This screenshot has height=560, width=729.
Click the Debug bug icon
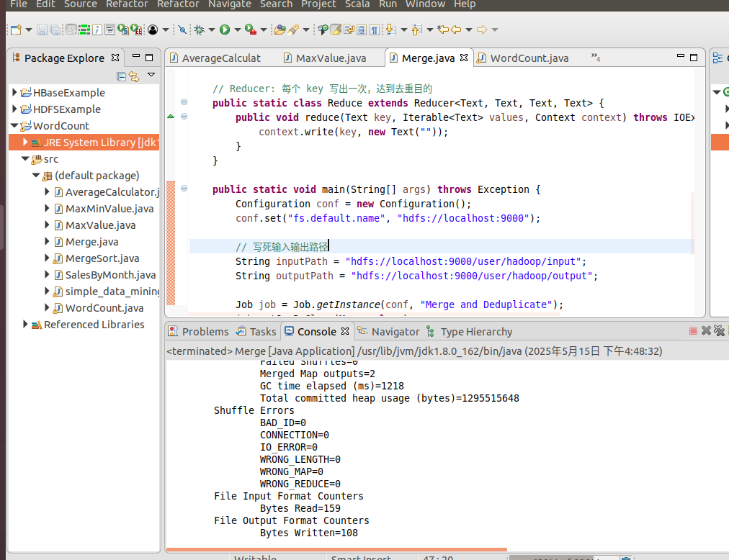tap(199, 30)
